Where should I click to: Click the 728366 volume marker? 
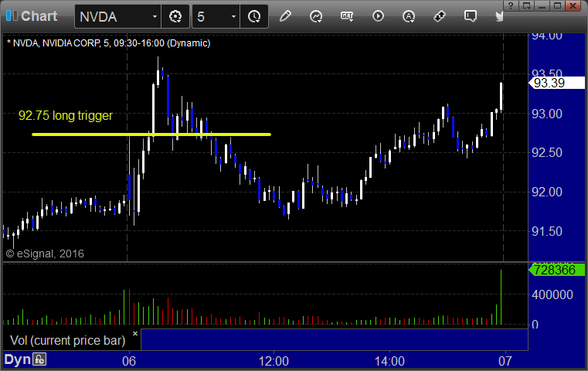pos(557,270)
